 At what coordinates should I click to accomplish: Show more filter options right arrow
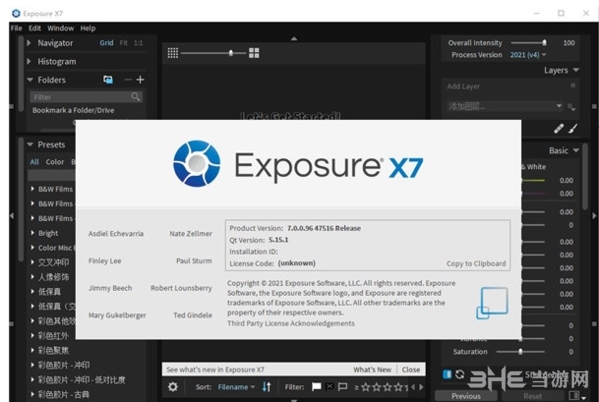coord(421,387)
